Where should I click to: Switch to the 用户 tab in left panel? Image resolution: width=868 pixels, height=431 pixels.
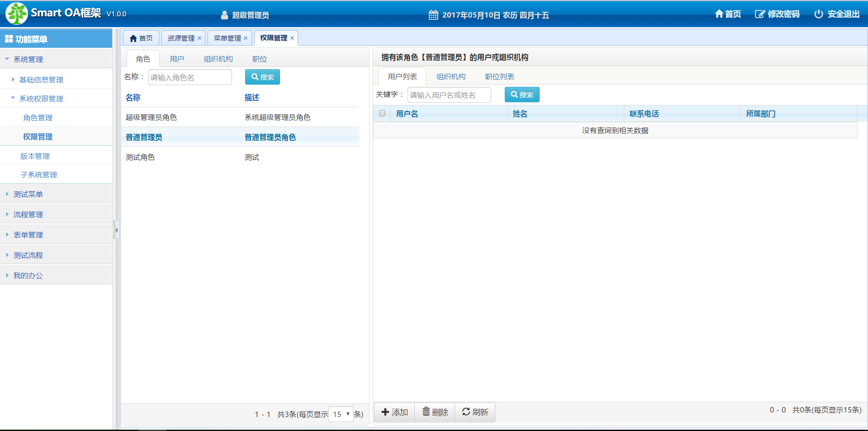pos(177,59)
